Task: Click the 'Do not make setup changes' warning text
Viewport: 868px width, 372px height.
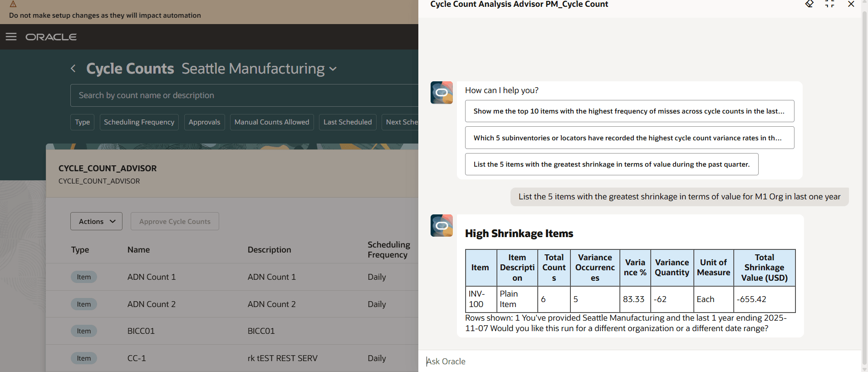Action: pos(105,15)
